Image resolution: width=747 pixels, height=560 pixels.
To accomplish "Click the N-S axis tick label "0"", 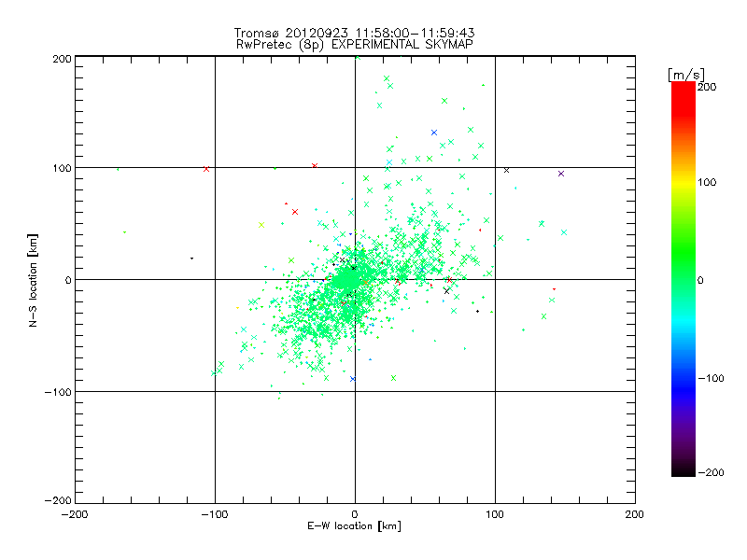I will tap(68, 280).
